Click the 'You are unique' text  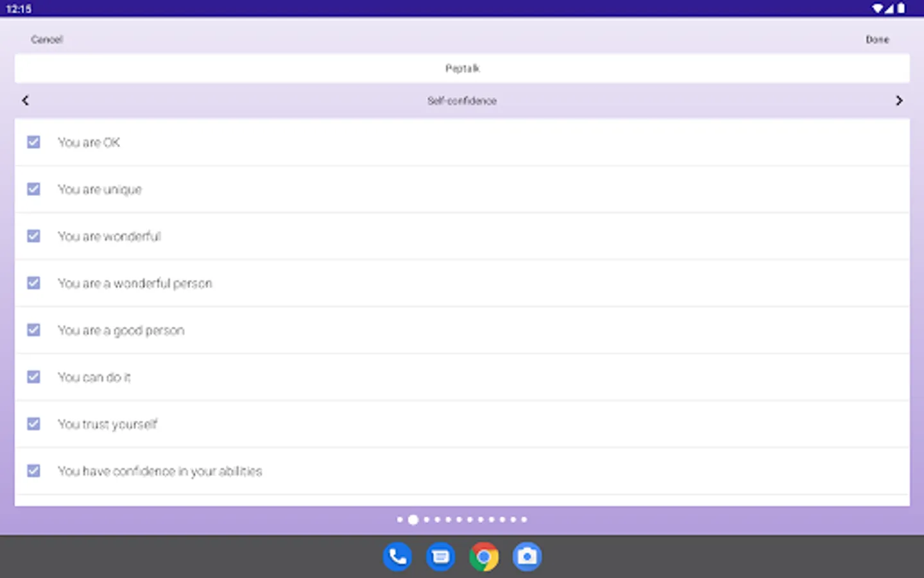pyautogui.click(x=99, y=189)
